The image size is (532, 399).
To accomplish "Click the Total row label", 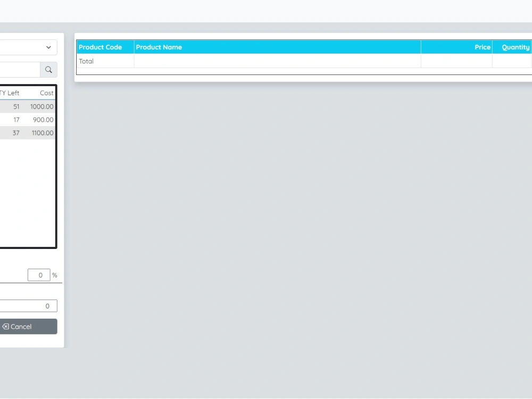I will [x=86, y=61].
